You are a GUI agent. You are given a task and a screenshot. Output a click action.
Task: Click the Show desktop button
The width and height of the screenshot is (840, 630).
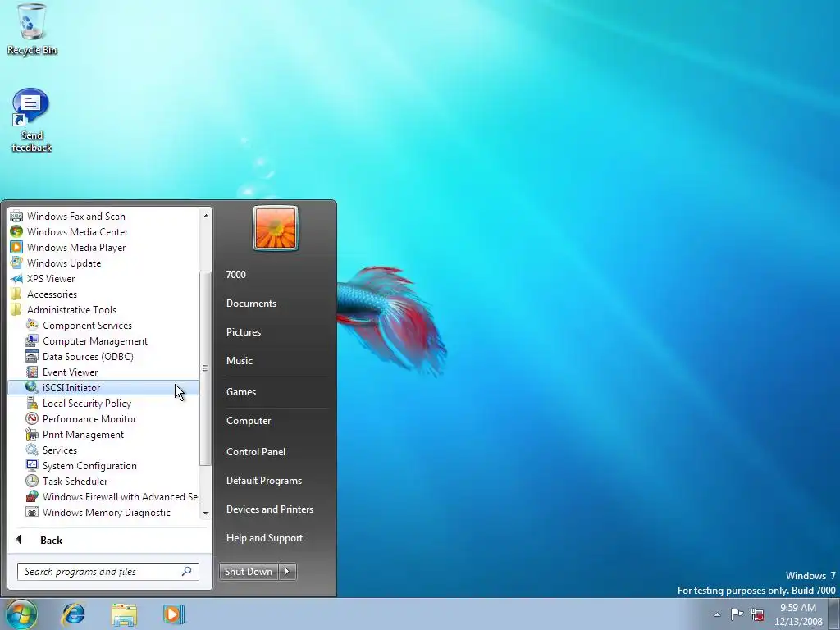click(834, 614)
